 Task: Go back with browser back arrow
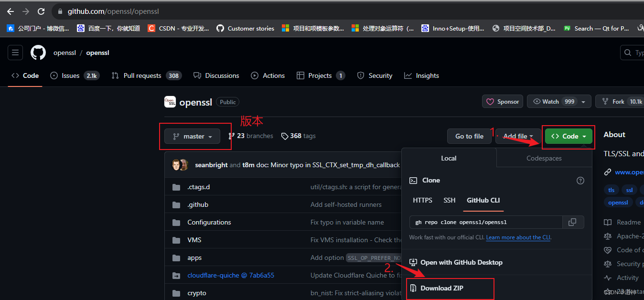pos(10,11)
